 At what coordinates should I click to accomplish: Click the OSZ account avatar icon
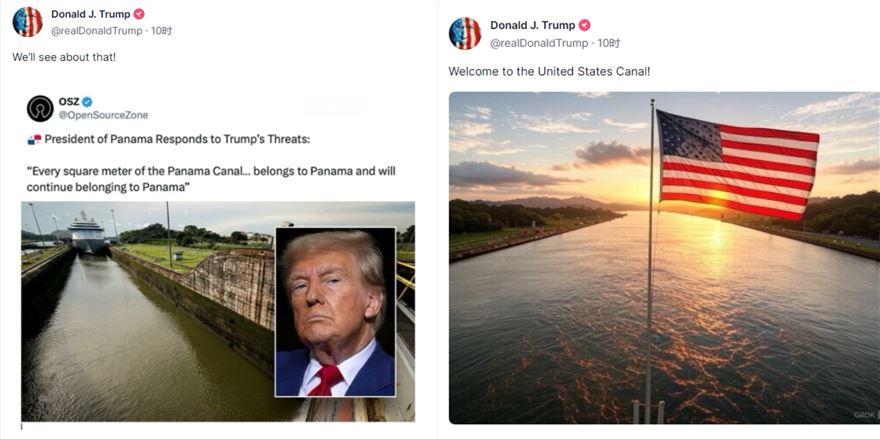click(x=40, y=108)
